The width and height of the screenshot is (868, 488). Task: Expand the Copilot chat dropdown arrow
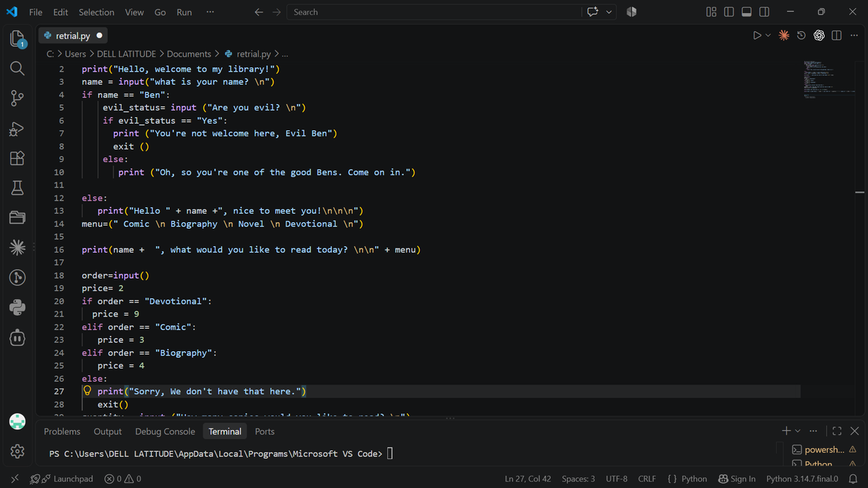tap(609, 12)
